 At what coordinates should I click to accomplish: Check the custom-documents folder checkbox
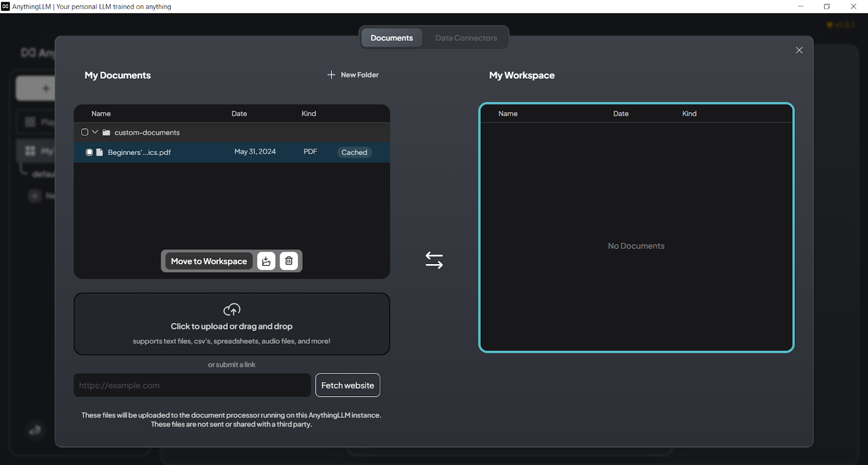click(85, 132)
